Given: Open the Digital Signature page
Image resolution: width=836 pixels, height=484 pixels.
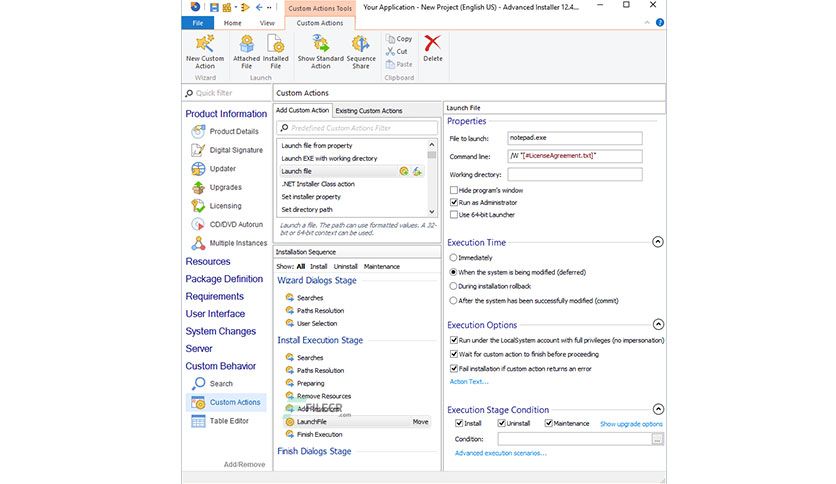Looking at the screenshot, I should pyautogui.click(x=227, y=150).
